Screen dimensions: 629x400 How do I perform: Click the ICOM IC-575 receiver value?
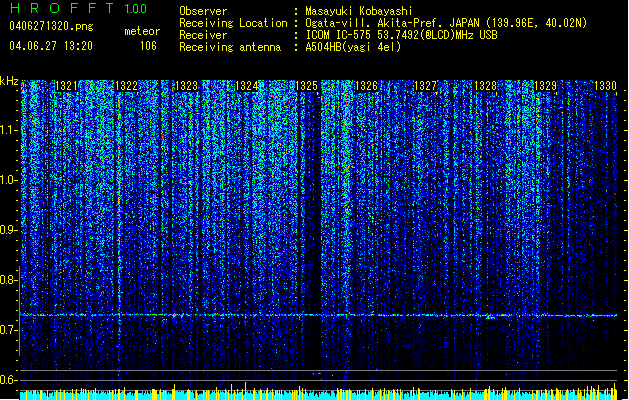tap(401, 35)
